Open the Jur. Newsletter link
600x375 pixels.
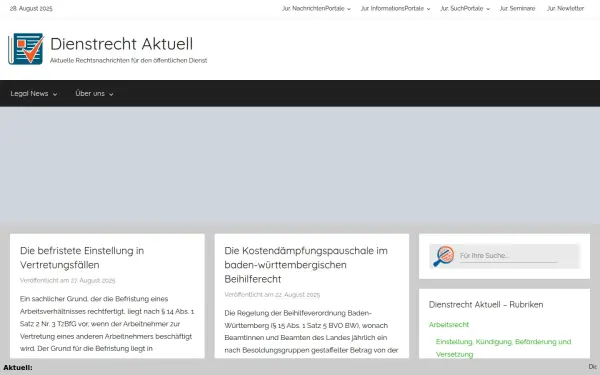(x=565, y=8)
